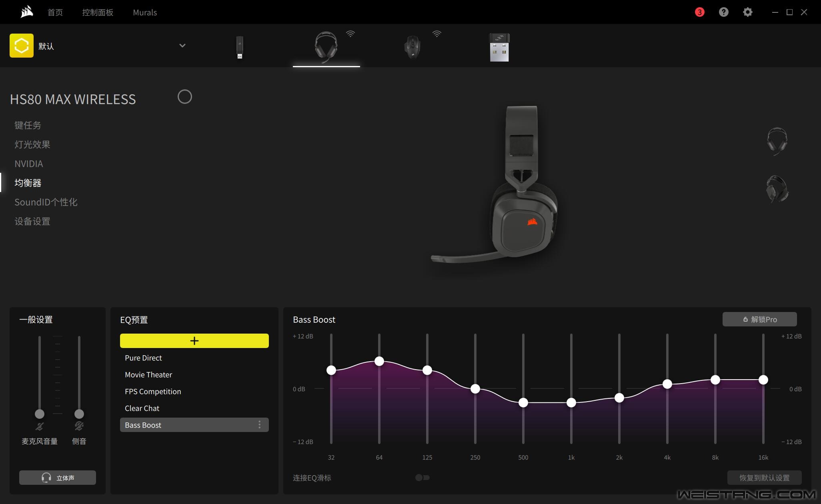Select the HS80 headset device tab
Viewport: 821px width, 504px height.
tap(326, 47)
